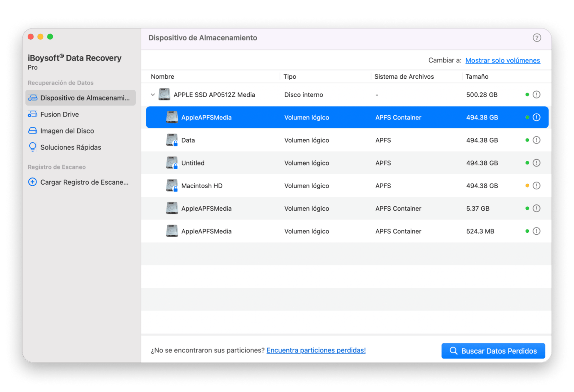Viewport: 574px width, 392px height.
Task: Open the Imagen del Disco section
Action: [x=67, y=131]
